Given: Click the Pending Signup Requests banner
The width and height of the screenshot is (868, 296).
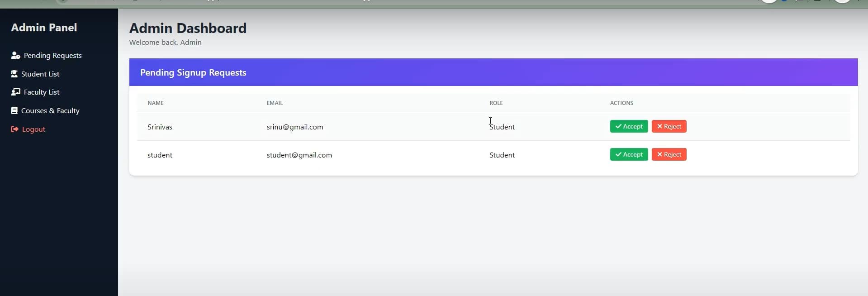Looking at the screenshot, I should [193, 72].
